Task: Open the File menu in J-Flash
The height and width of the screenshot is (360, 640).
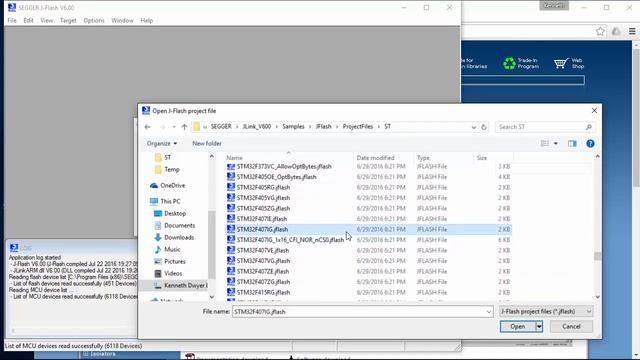Action: tap(12, 20)
